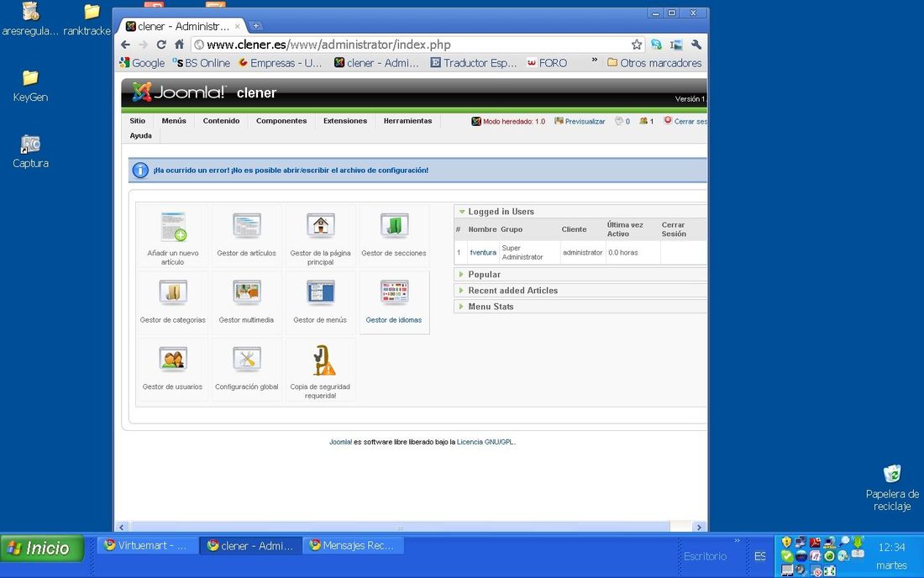This screenshot has height=578, width=924.
Task: Open Traductor Esp bookmark
Action: (473, 62)
